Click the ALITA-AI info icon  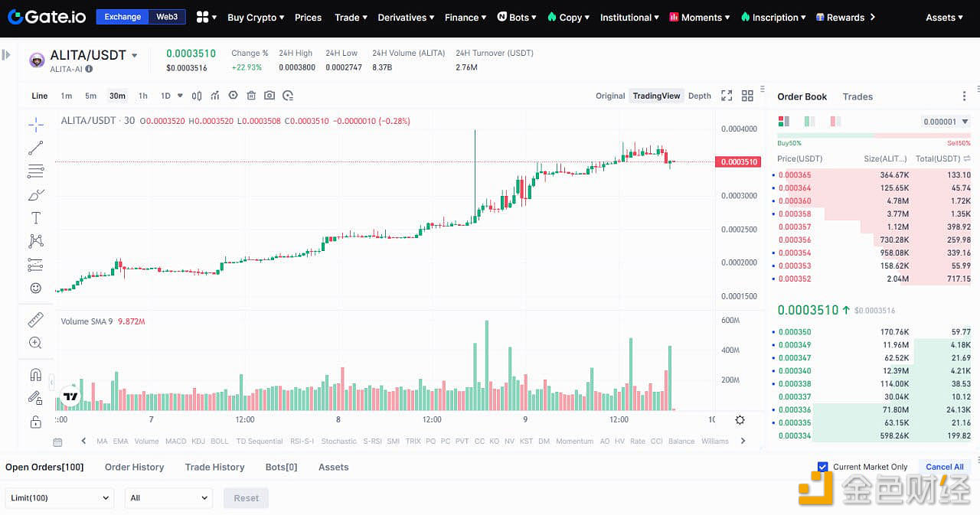[x=89, y=69]
